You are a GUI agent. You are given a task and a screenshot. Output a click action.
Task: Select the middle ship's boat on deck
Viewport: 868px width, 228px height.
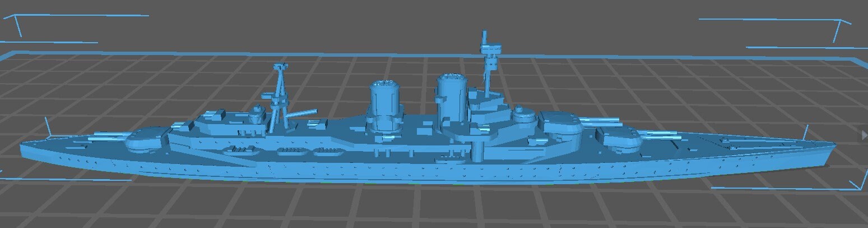pyautogui.click(x=289, y=151)
